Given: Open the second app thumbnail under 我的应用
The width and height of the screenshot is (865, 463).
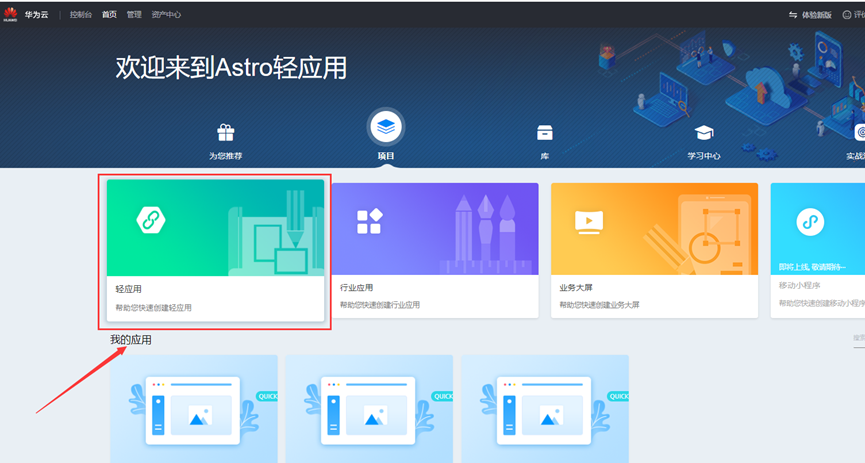Looking at the screenshot, I should tap(369, 409).
